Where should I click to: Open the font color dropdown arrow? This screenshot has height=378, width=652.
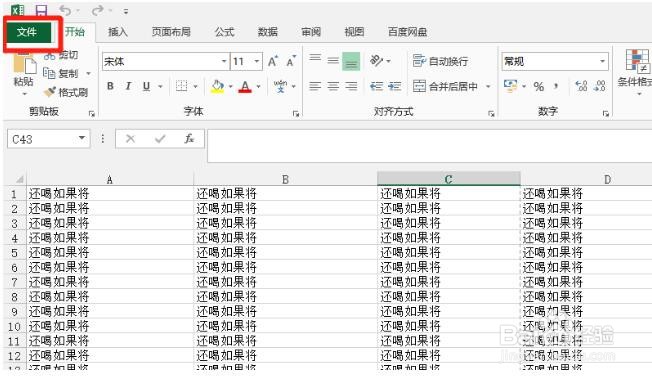(259, 86)
